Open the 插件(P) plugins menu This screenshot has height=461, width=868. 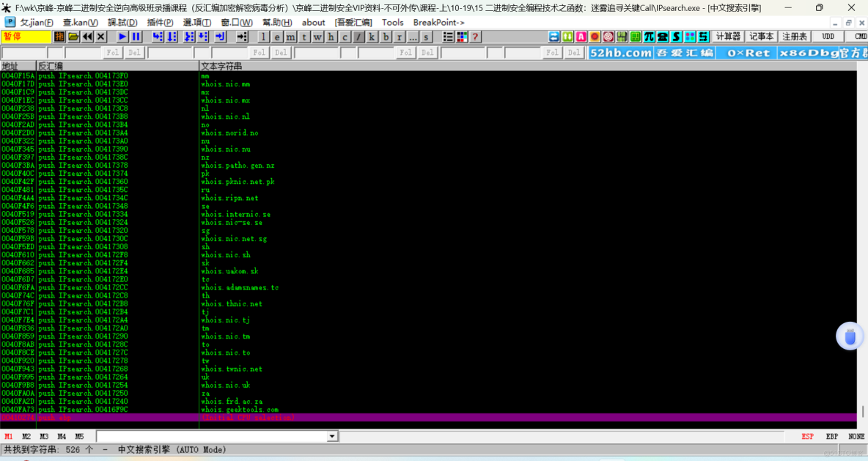tap(160, 23)
